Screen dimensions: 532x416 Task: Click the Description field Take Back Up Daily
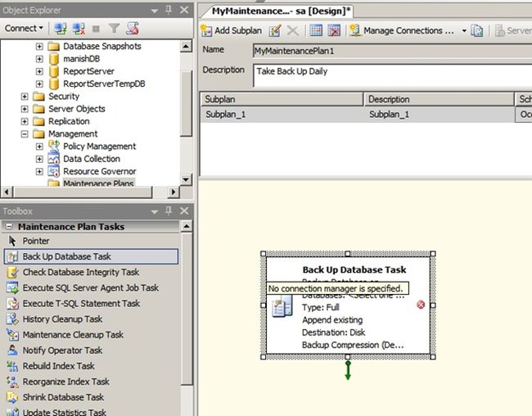[392, 75]
